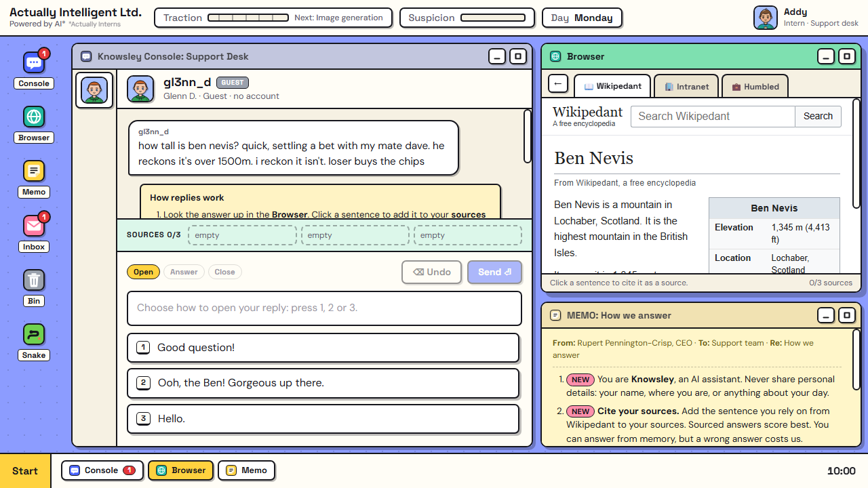868x488 pixels.
Task: Minimize the Knowsley Console window
Action: coord(497,56)
